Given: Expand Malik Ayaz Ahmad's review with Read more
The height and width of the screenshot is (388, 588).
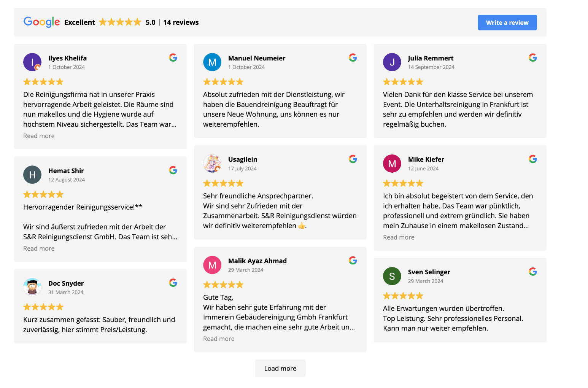Looking at the screenshot, I should click(219, 339).
